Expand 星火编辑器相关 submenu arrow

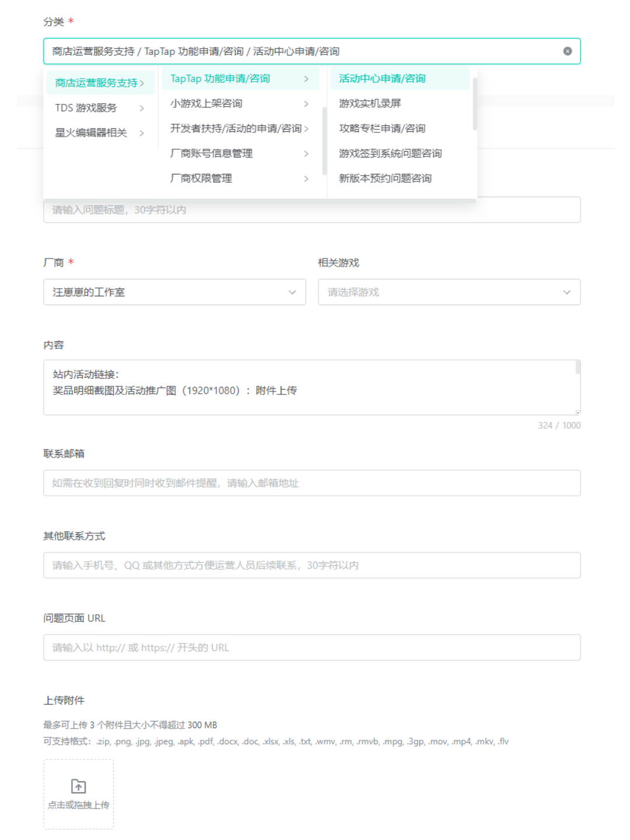(x=142, y=133)
